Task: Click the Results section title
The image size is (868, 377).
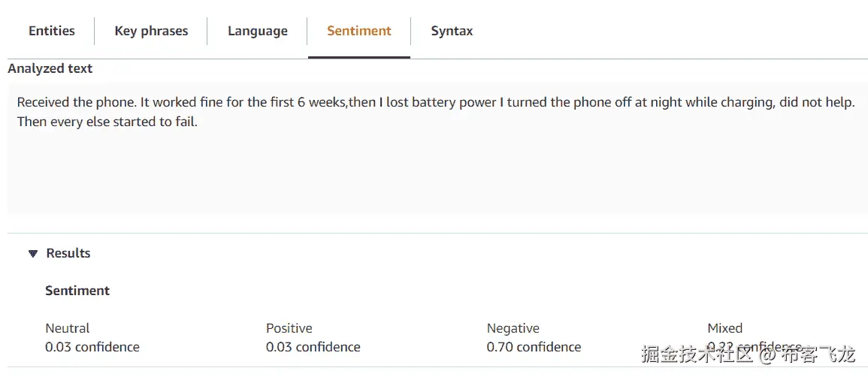Action: 68,253
